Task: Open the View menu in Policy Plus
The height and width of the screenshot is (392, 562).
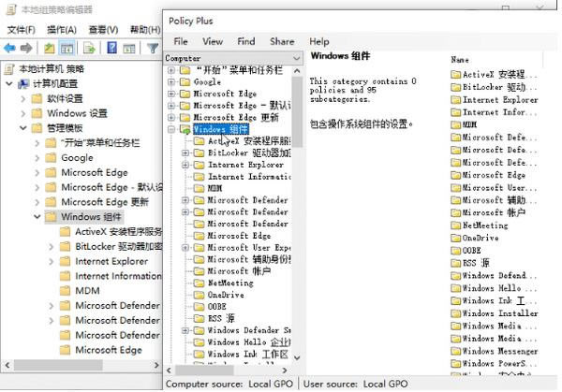Action: tap(213, 41)
